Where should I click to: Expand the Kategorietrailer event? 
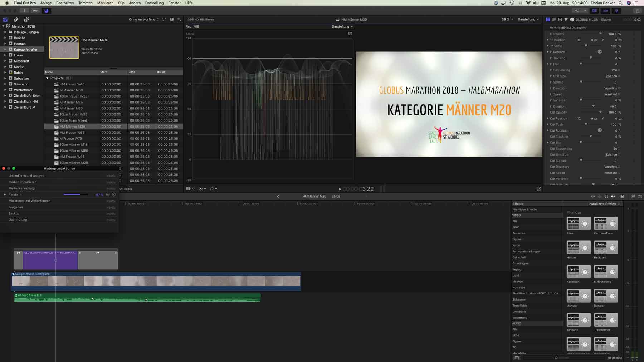5,50
